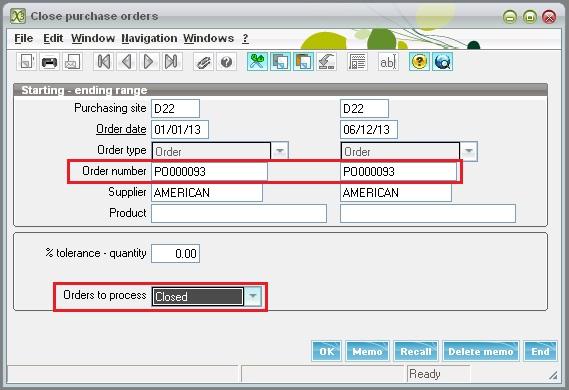
Task: Click the starting Supplier field AMERICAN
Action: (207, 192)
